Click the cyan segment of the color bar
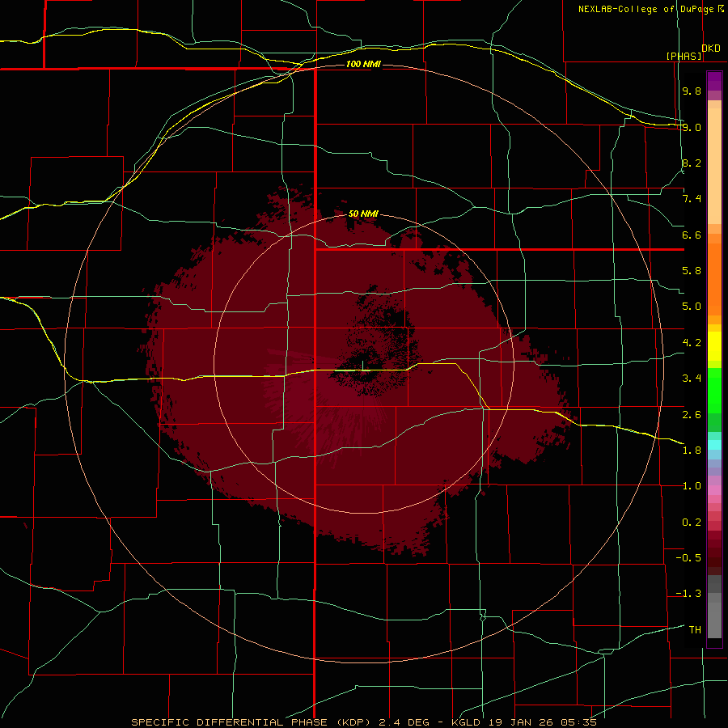The image size is (728, 728). point(714,445)
